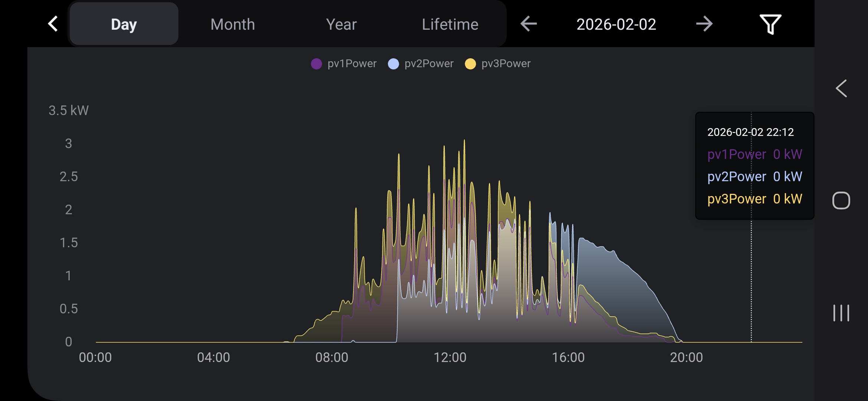868x401 pixels.
Task: Click the pv3Power legend label
Action: (506, 64)
